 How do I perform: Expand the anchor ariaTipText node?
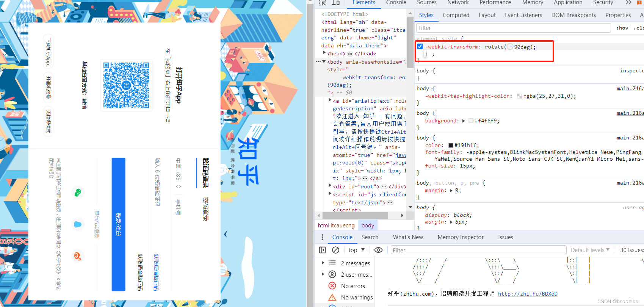pyautogui.click(x=330, y=100)
